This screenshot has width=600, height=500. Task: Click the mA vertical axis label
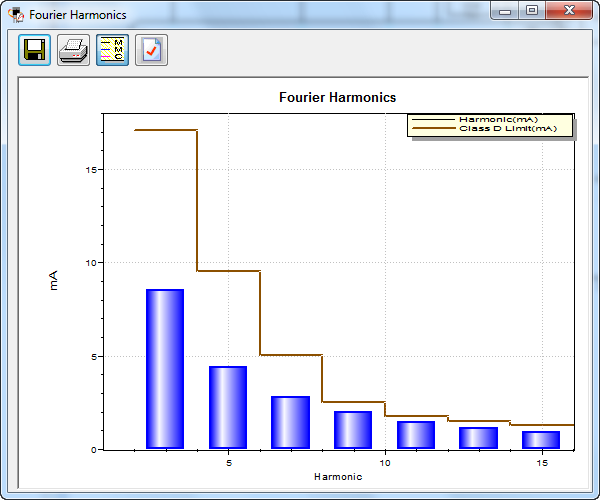pyautogui.click(x=54, y=280)
